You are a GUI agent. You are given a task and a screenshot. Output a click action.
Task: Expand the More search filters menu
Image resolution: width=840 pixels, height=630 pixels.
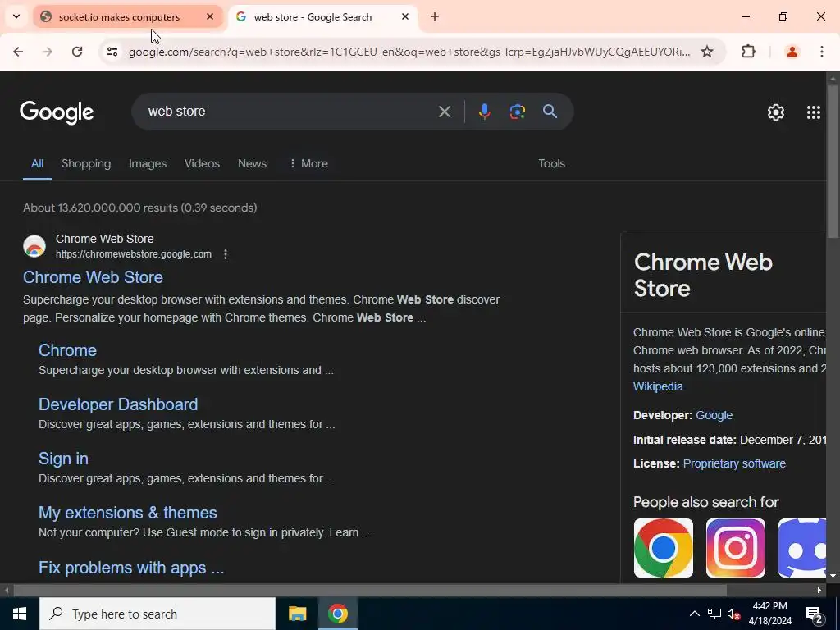coord(308,163)
